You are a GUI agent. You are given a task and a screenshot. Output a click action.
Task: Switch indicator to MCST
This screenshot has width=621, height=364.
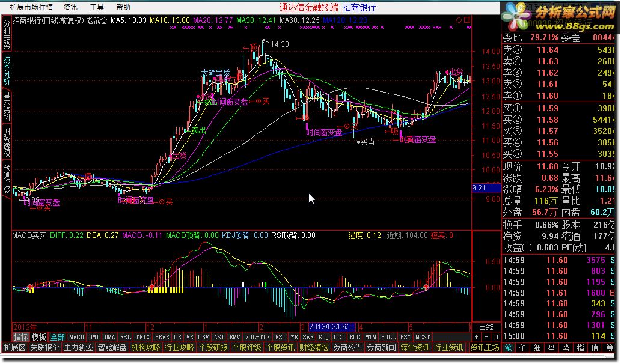coord(423,337)
